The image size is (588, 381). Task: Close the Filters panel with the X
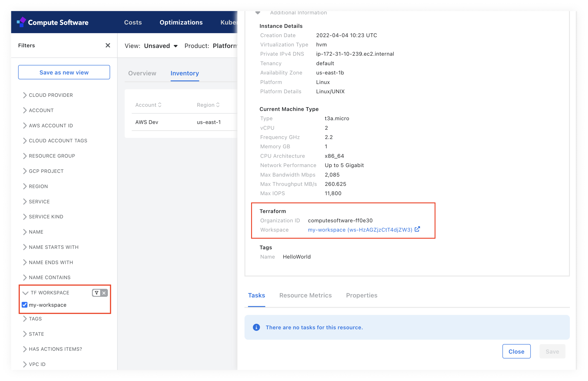[x=108, y=45]
